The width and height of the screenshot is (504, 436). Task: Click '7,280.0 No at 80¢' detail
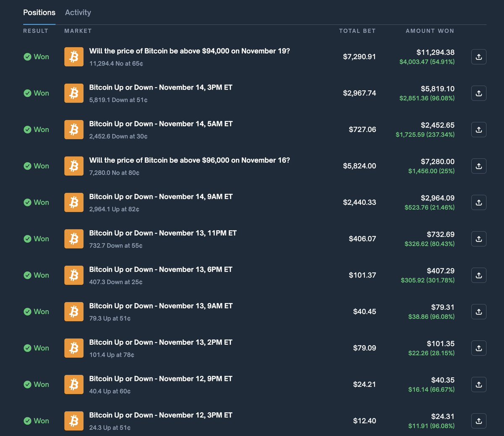pos(114,173)
